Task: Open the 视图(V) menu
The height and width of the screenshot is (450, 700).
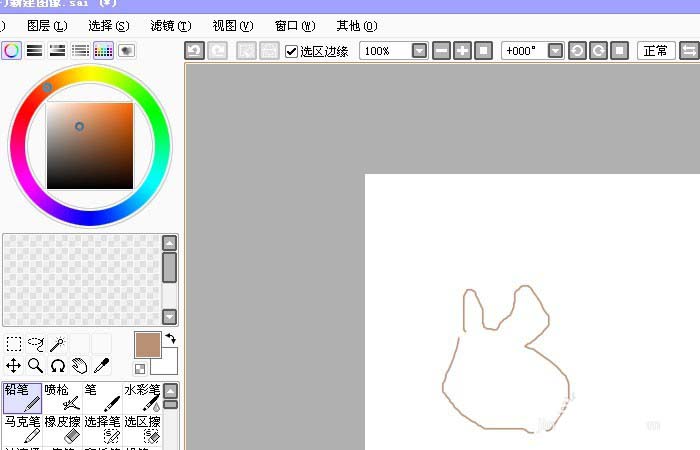Action: [x=233, y=26]
